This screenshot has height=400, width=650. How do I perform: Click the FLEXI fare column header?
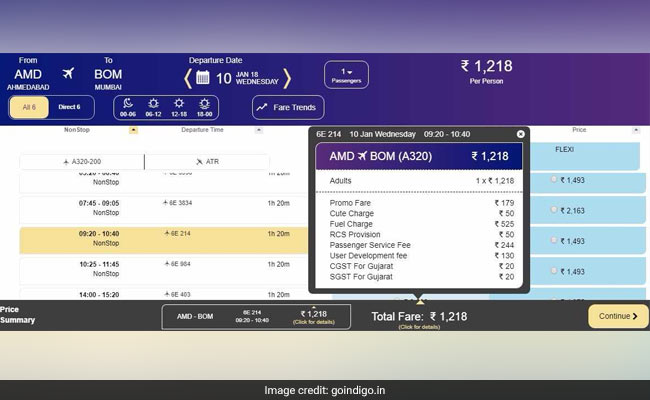click(564, 150)
